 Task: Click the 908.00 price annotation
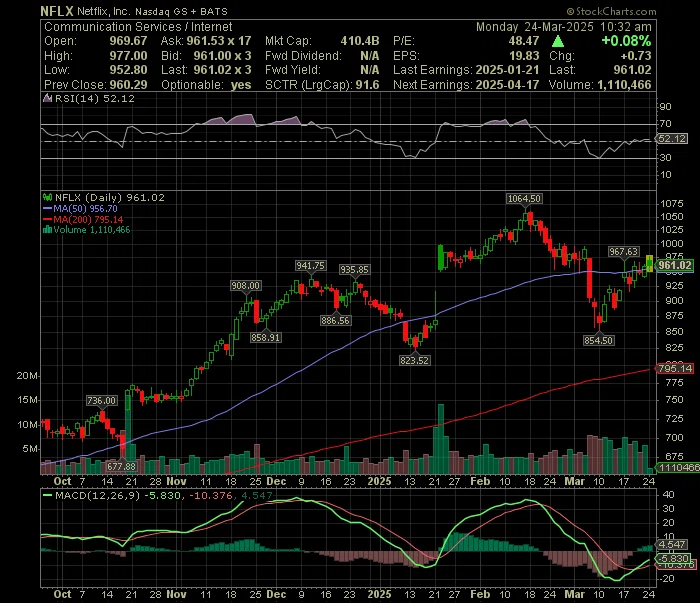[245, 286]
